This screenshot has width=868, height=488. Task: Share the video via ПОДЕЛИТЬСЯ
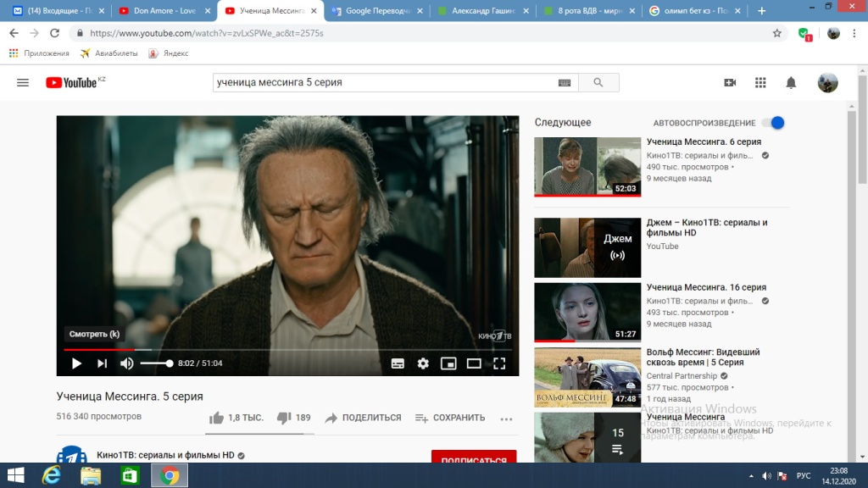363,418
